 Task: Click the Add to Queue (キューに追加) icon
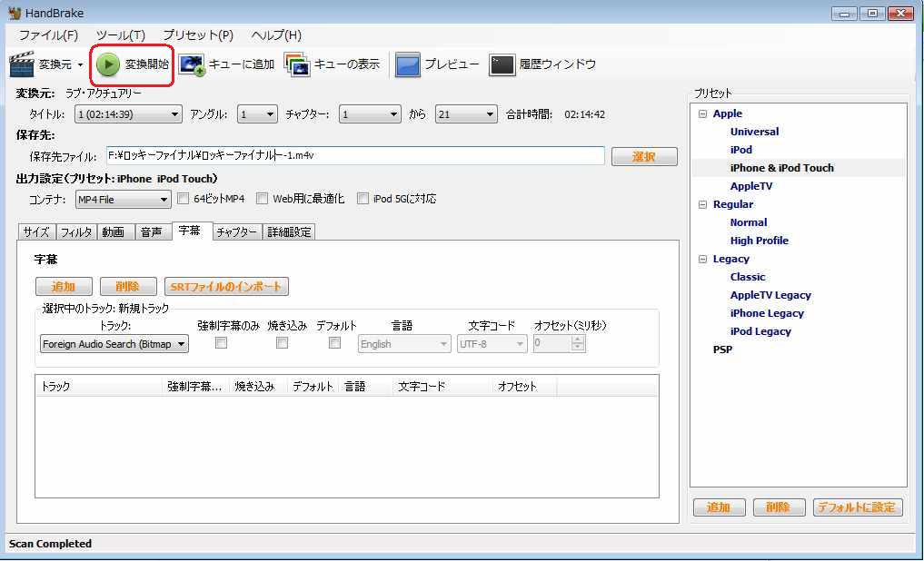(192, 64)
